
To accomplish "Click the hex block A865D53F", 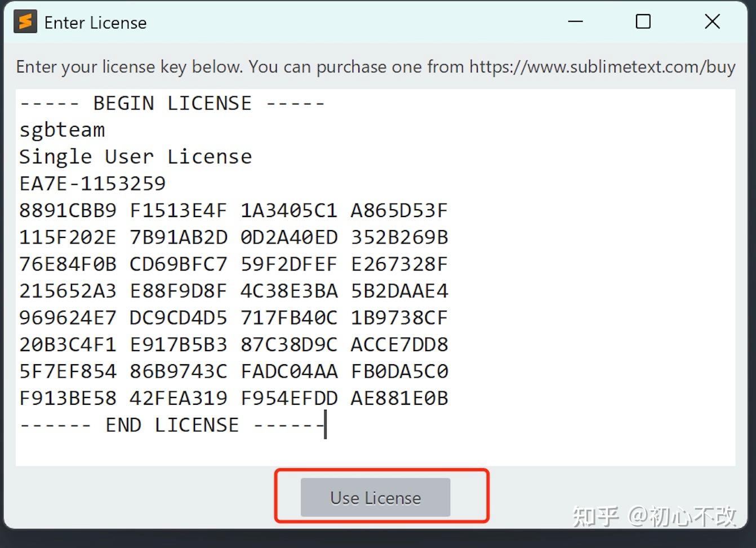I will coord(399,210).
